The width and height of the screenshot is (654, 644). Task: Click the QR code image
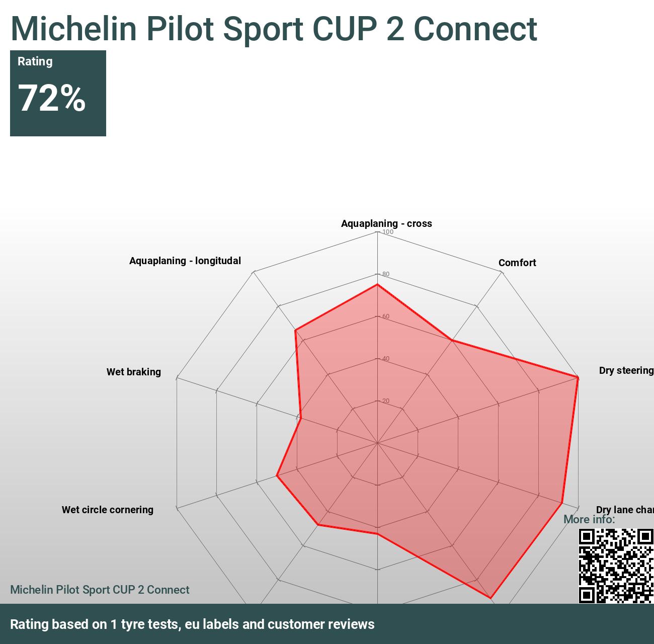pyautogui.click(x=616, y=565)
